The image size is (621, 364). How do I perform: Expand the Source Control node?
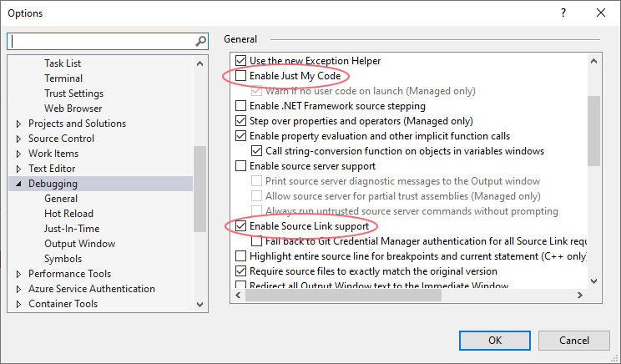point(19,139)
